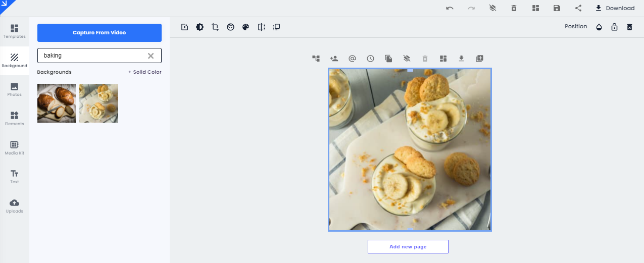Click the Add new page button
Viewport: 644px width, 263px height.
(x=408, y=246)
